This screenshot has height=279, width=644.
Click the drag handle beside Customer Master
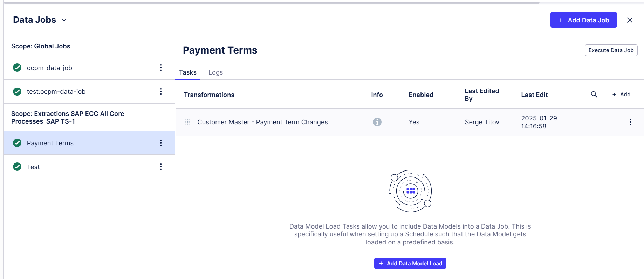(188, 122)
